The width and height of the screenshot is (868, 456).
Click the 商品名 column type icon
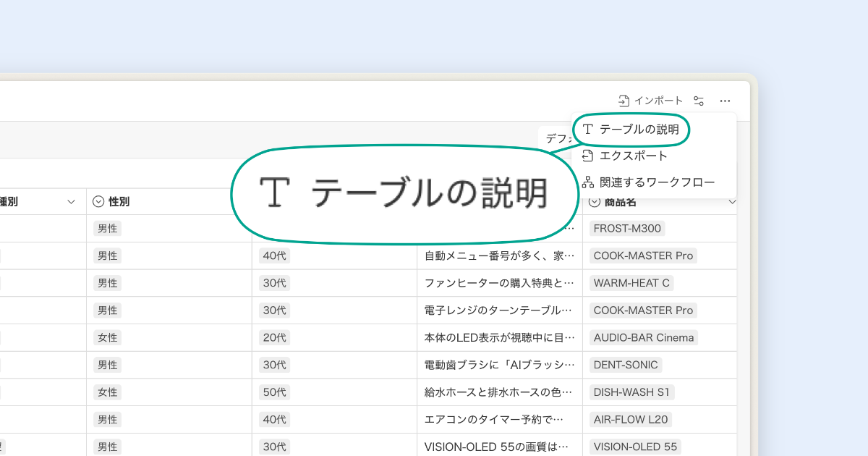click(x=595, y=202)
